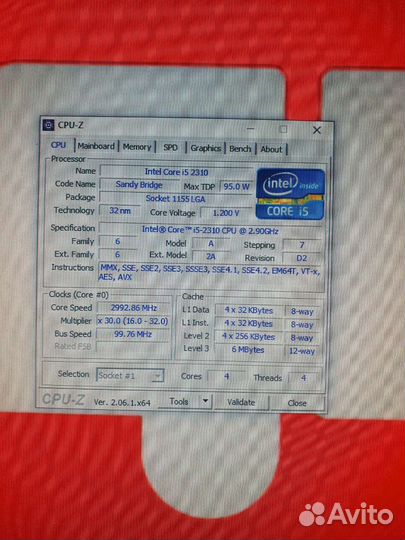405x540 pixels.
Task: Click the Cores count value
Action: (226, 376)
